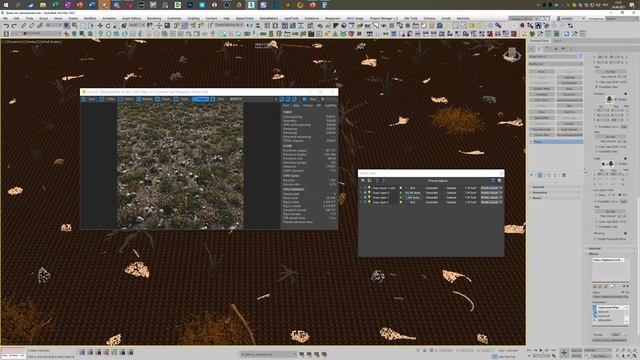Click the Windows Start button in taskbar
Viewport: 640px width, 360px height.
pos(6,5)
